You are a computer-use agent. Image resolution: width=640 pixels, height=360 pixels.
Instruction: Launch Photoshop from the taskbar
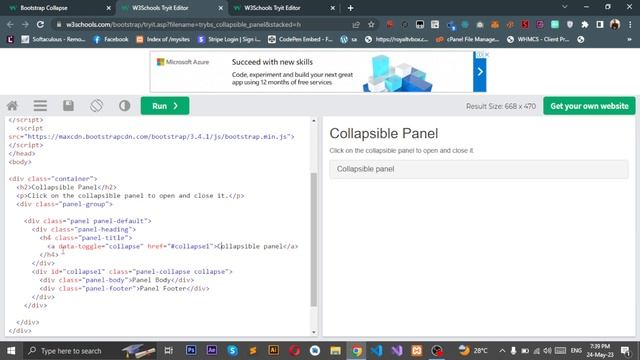(191, 351)
